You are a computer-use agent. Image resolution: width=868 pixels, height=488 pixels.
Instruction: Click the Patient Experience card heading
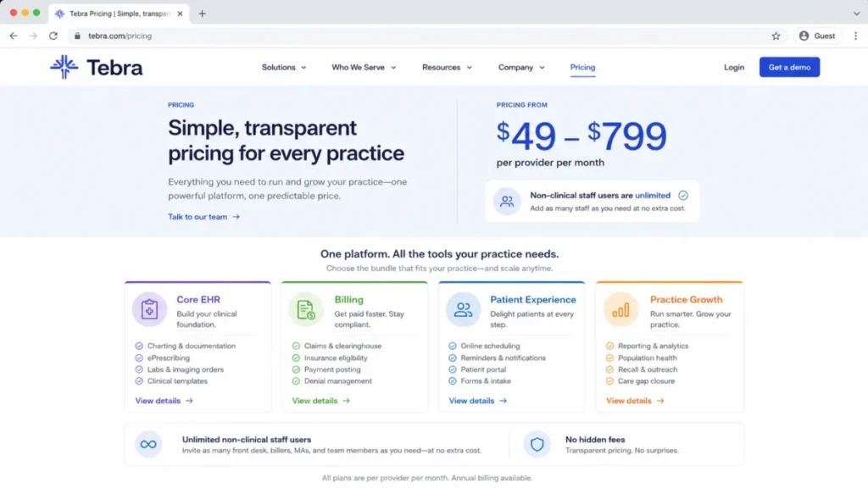point(533,299)
